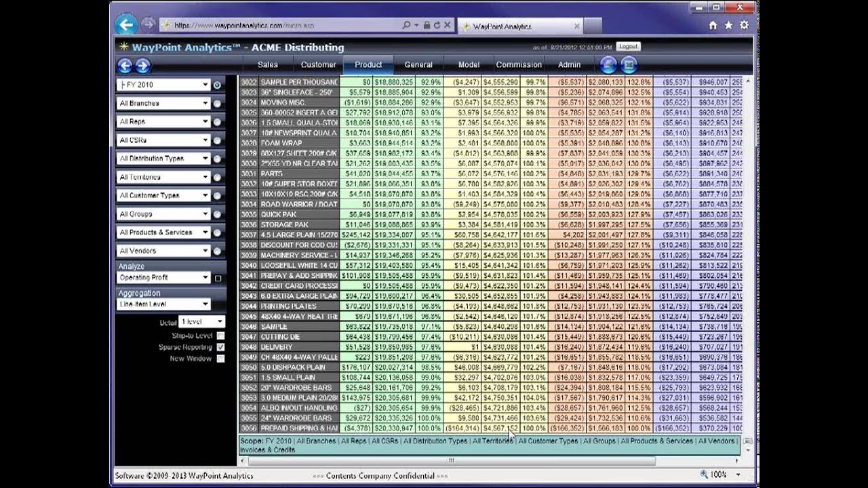Open the All Groups dropdown
Viewport: 868px width, 488px height.
(163, 213)
